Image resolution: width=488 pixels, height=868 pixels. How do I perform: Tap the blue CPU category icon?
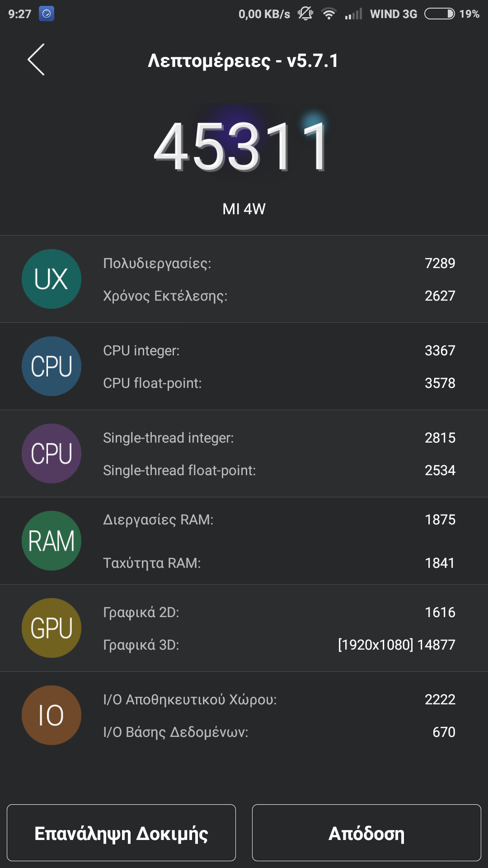(52, 366)
